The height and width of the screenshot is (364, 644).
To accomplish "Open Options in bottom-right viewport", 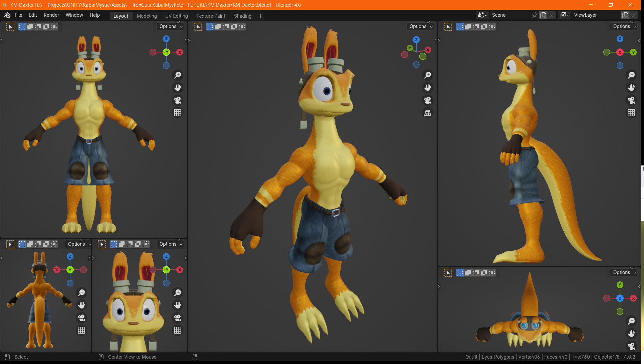I will pos(624,272).
